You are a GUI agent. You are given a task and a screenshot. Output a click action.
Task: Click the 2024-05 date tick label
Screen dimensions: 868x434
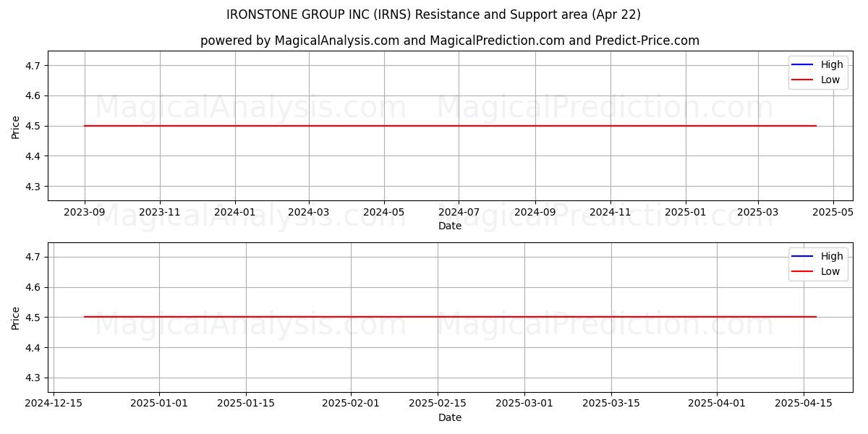(384, 213)
